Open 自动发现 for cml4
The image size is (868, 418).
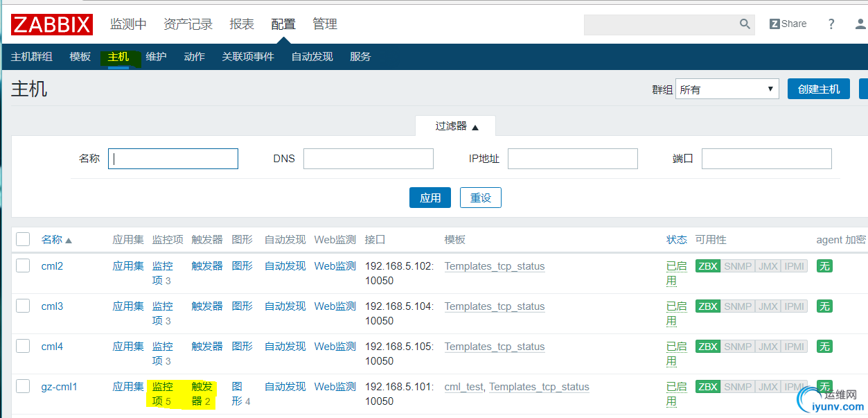click(285, 347)
